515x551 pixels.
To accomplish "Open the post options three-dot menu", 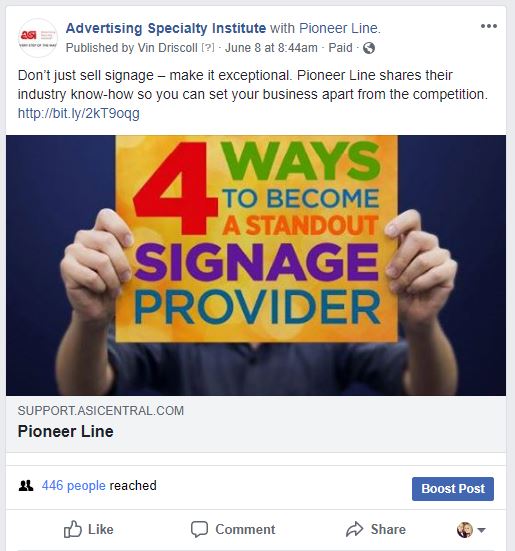I will pos(489,26).
